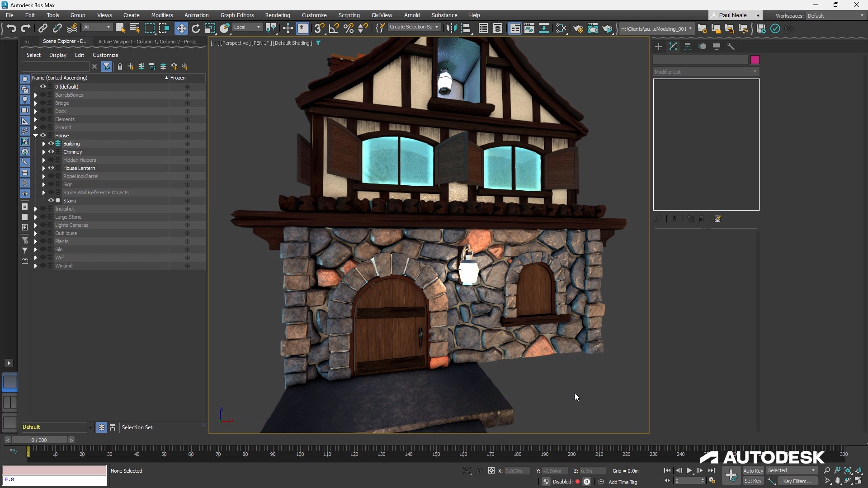Toggle visibility of House Lantern
The height and width of the screenshot is (488, 868).
tap(51, 168)
